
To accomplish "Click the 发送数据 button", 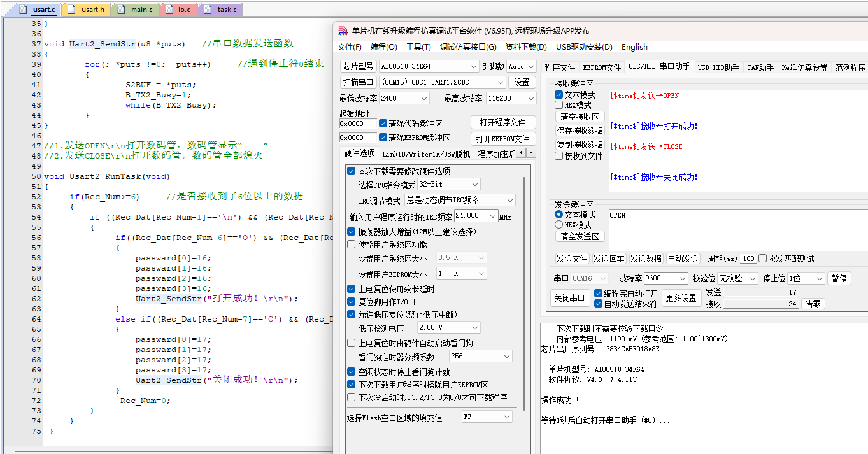I will tap(646, 259).
